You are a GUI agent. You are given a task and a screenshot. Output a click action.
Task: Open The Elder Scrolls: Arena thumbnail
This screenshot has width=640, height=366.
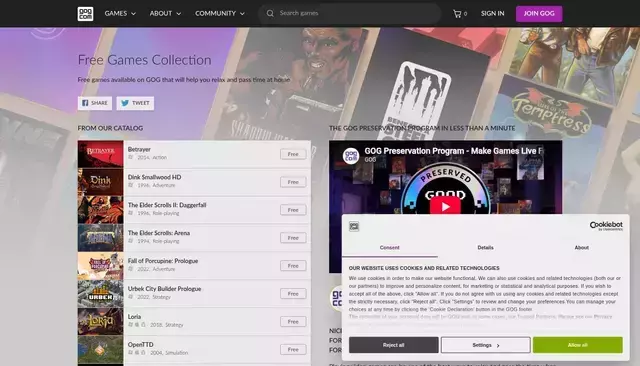point(100,238)
